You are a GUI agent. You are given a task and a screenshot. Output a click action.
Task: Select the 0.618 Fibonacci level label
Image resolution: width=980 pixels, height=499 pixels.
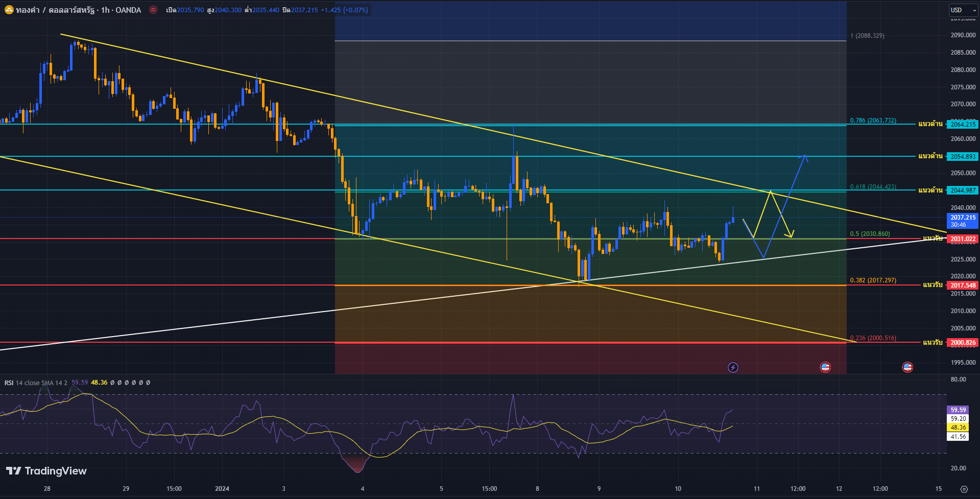pyautogui.click(x=873, y=187)
